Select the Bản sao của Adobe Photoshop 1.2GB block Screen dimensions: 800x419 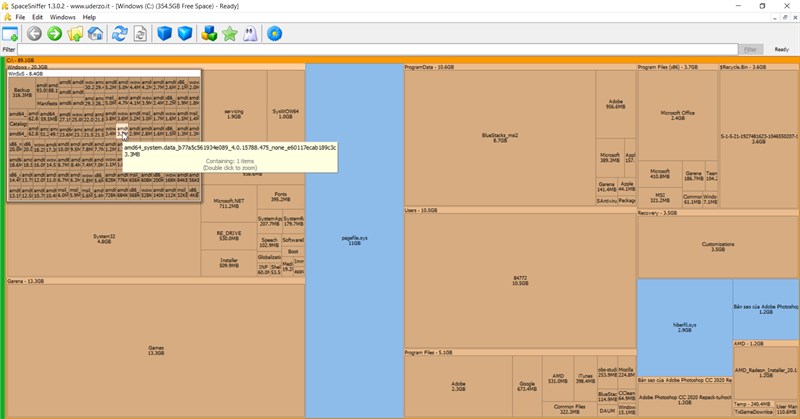(765, 309)
